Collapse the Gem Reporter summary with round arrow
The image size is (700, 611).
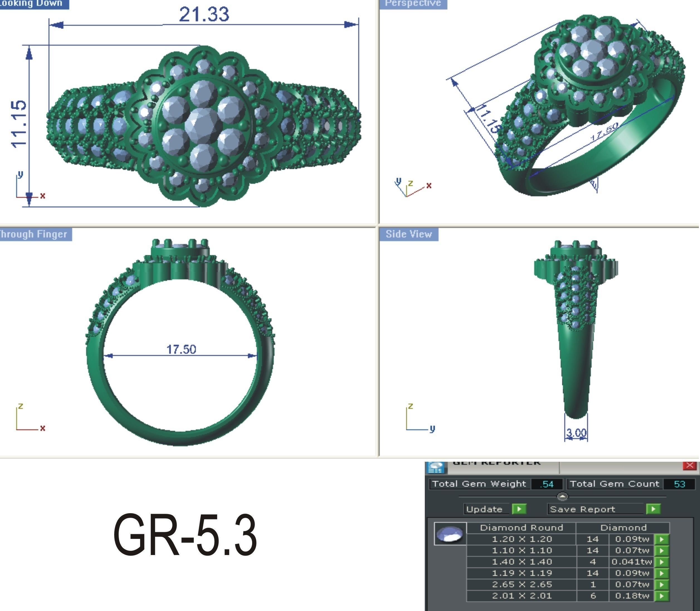(x=562, y=497)
